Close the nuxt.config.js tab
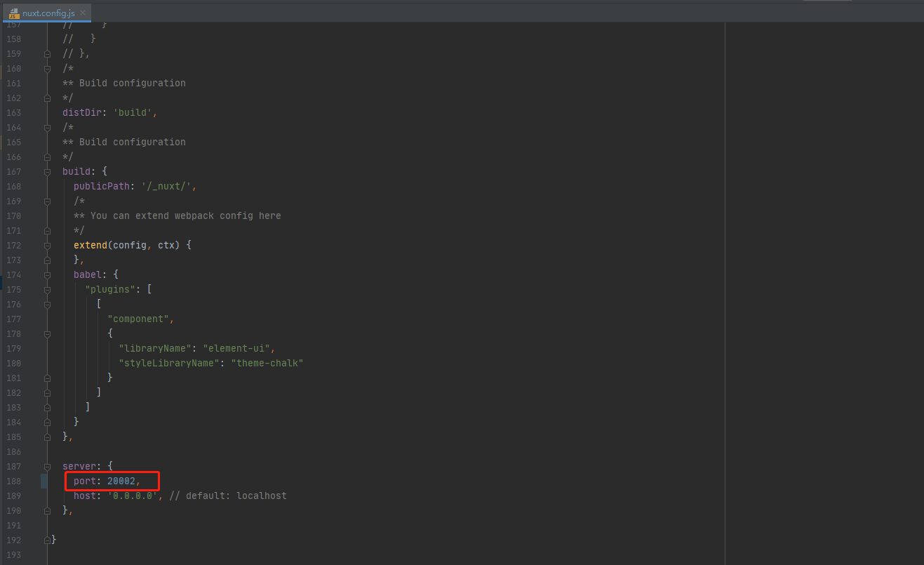The height and width of the screenshot is (565, 924). point(83,13)
